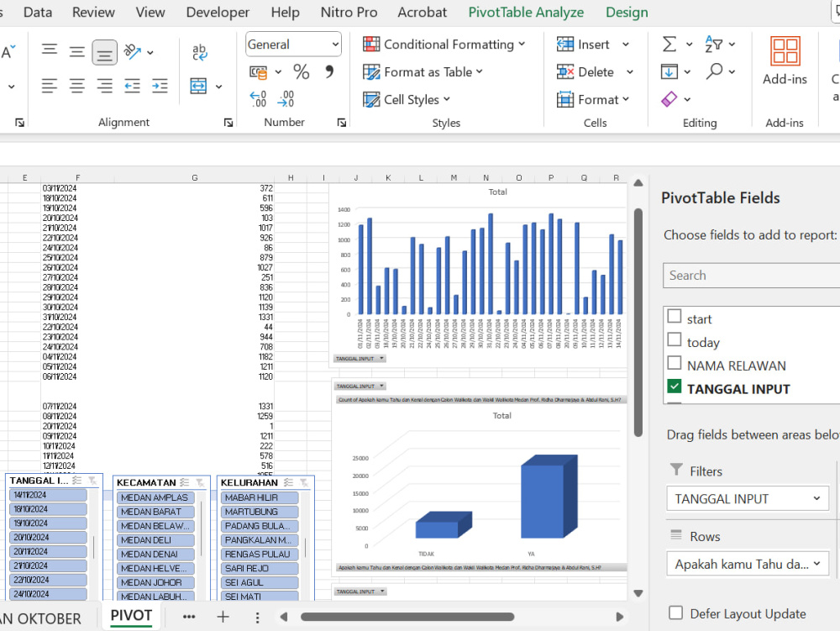Toggle multi-select on TANGGAL slicer
This screenshot has height=631, width=840.
tap(77, 481)
